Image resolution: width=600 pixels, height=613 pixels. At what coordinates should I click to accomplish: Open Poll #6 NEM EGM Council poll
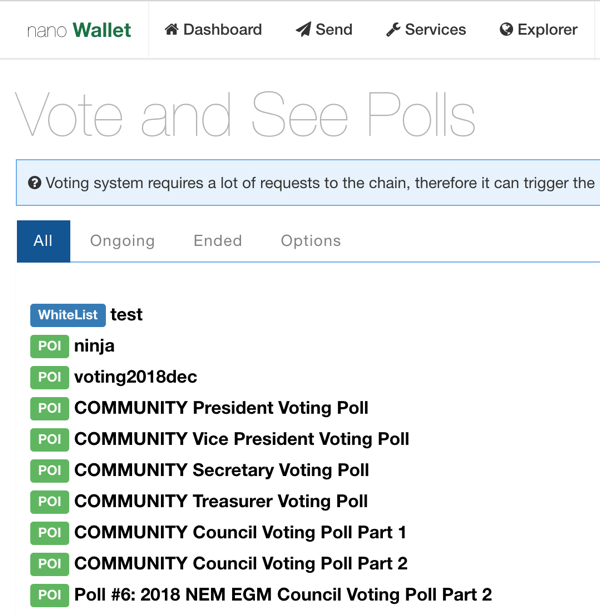(x=283, y=595)
